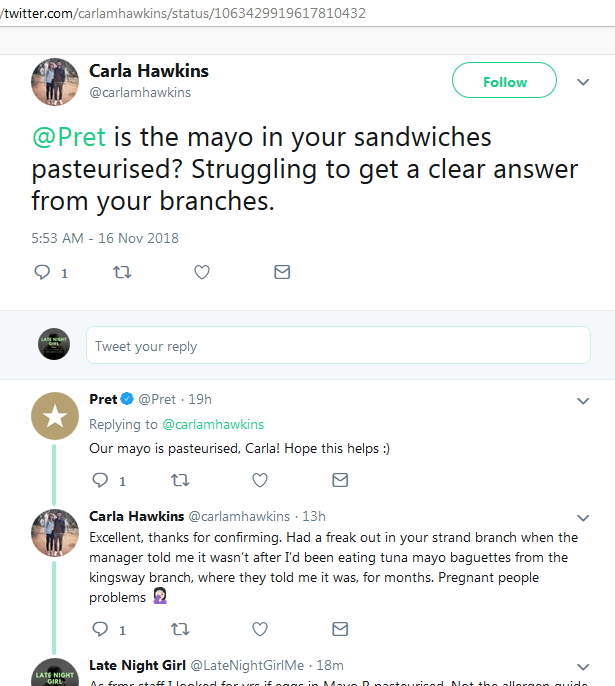Reply to Carla's strand branch tweet
The height and width of the screenshot is (686, 615).
pyautogui.click(x=99, y=629)
